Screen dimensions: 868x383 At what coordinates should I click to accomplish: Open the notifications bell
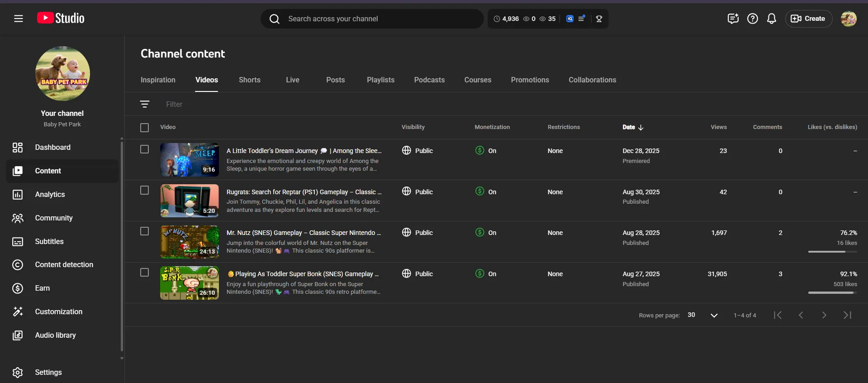tap(772, 19)
